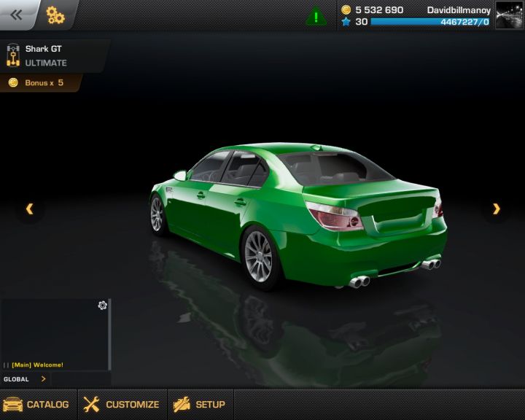Viewport: 525px width, 420px height.
Task: Click the gearbox icon beside Shark GT
Action: tap(12, 56)
